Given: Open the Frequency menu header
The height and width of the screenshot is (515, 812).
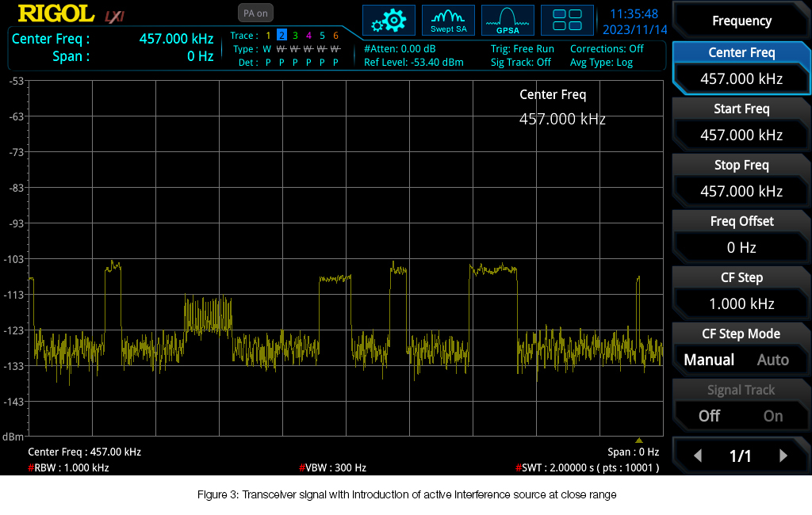Looking at the screenshot, I should click(741, 21).
